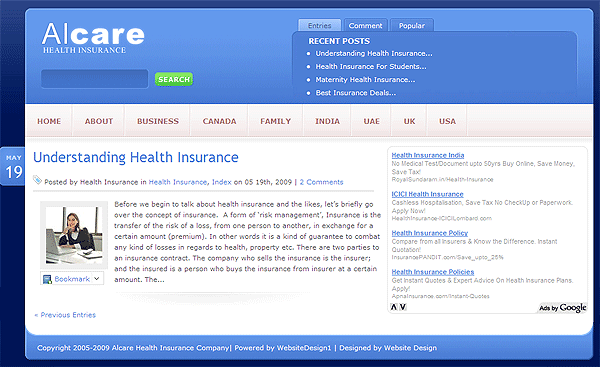Click the Alcare Health Insurance logo
Screen dimensions: 600x367
tap(93, 38)
